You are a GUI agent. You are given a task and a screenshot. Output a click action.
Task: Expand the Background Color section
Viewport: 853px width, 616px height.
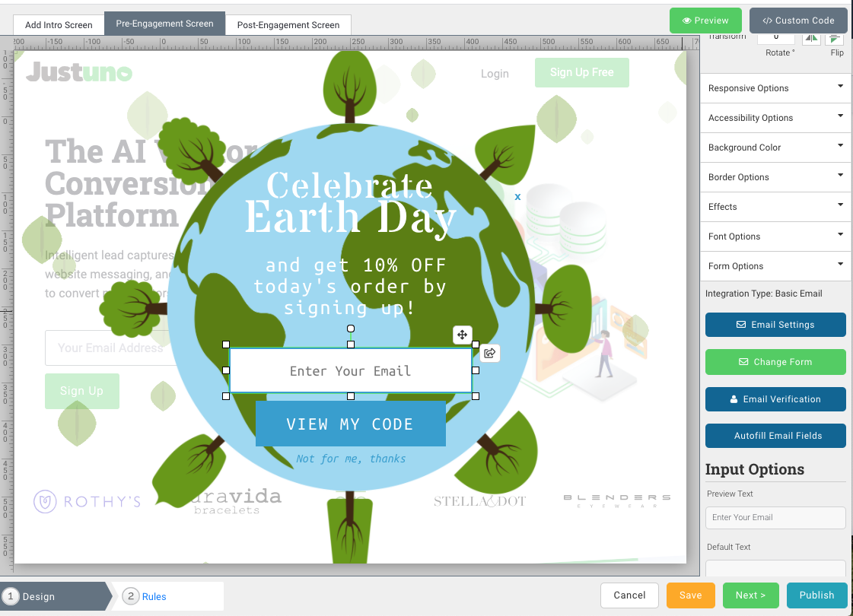coord(775,148)
